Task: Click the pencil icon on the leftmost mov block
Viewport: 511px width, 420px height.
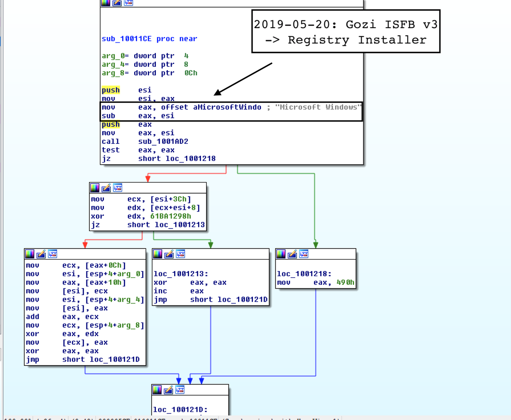Action: [x=41, y=254]
